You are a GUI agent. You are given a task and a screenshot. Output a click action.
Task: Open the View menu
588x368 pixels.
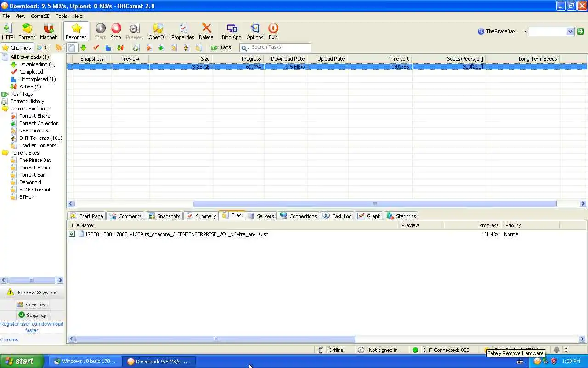20,16
